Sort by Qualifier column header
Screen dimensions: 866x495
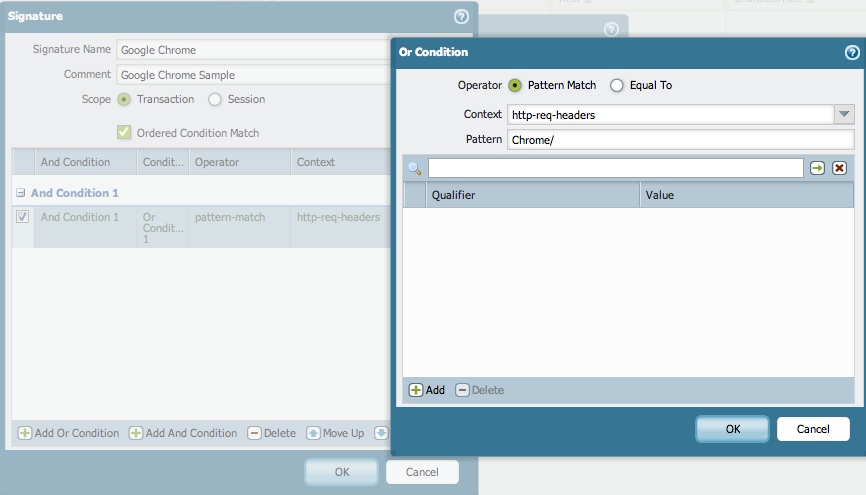[x=532, y=195]
